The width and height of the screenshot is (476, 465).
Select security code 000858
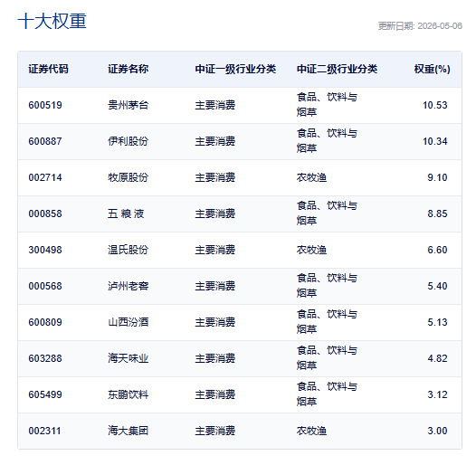[45, 214]
